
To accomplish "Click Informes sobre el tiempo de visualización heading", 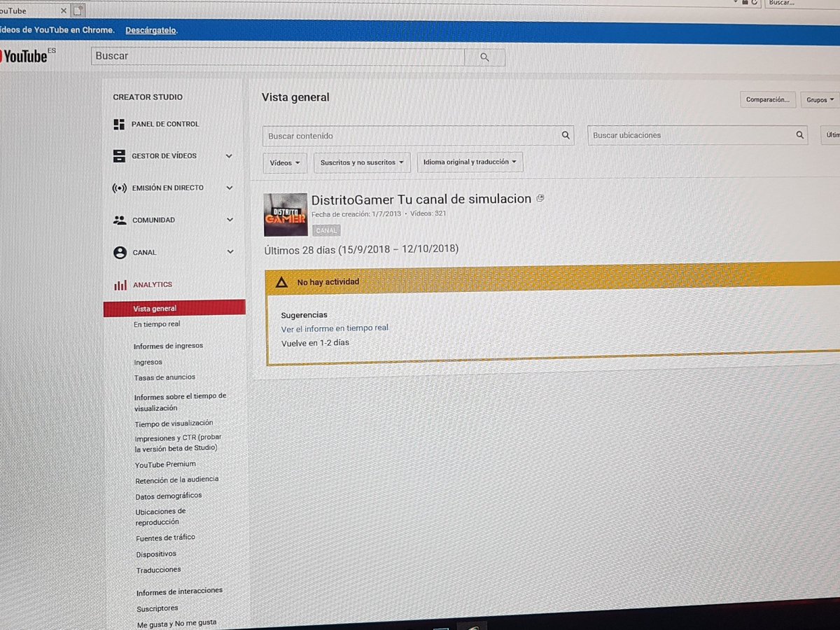I will click(x=181, y=402).
